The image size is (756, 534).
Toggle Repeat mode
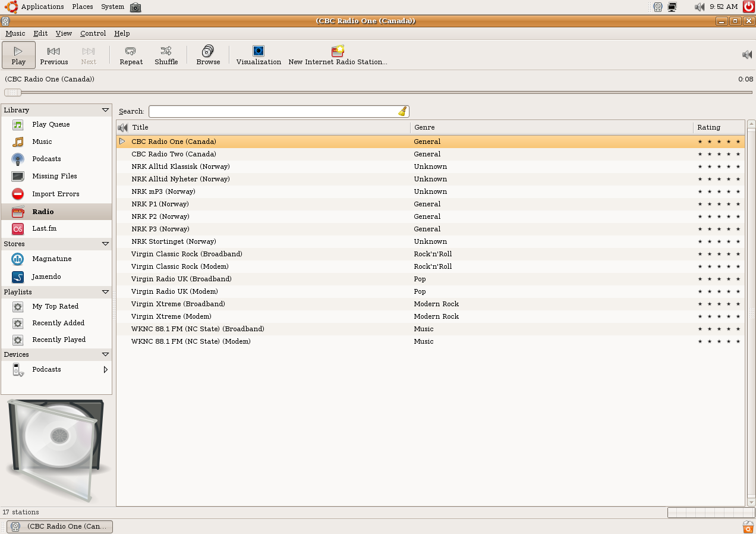[x=131, y=55]
